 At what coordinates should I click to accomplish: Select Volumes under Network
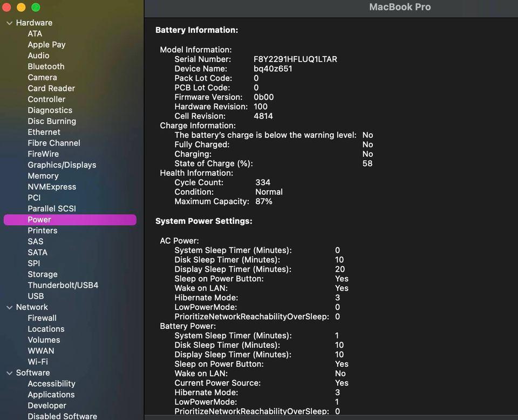click(44, 340)
